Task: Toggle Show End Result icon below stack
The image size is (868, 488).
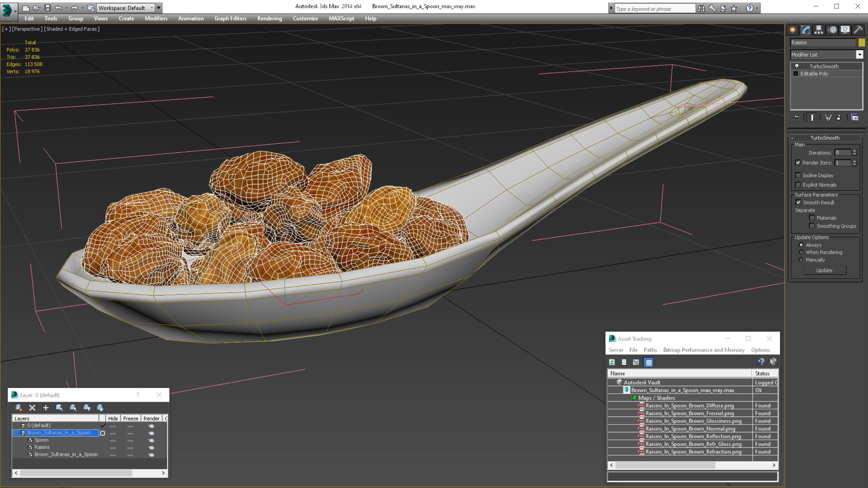Action: point(812,117)
